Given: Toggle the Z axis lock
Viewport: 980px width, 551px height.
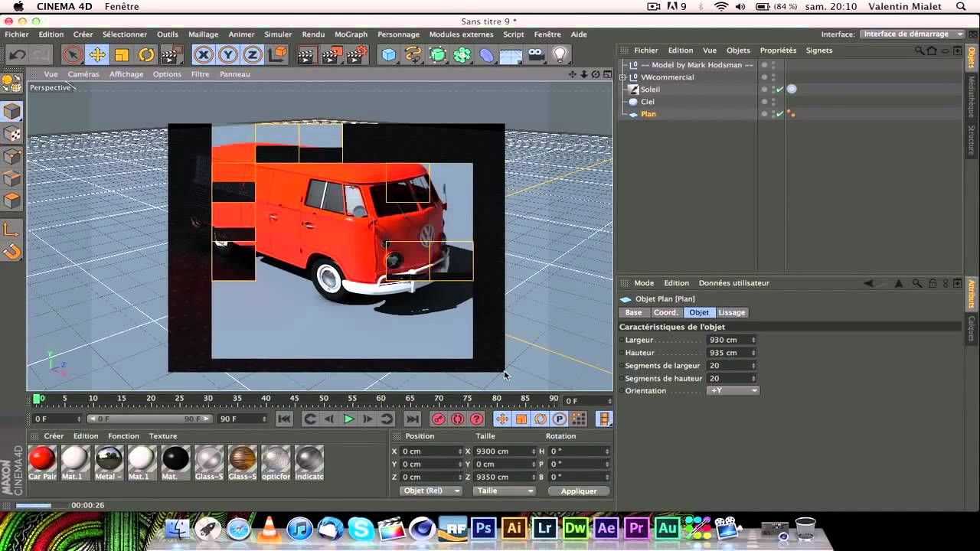Looking at the screenshot, I should tap(252, 54).
